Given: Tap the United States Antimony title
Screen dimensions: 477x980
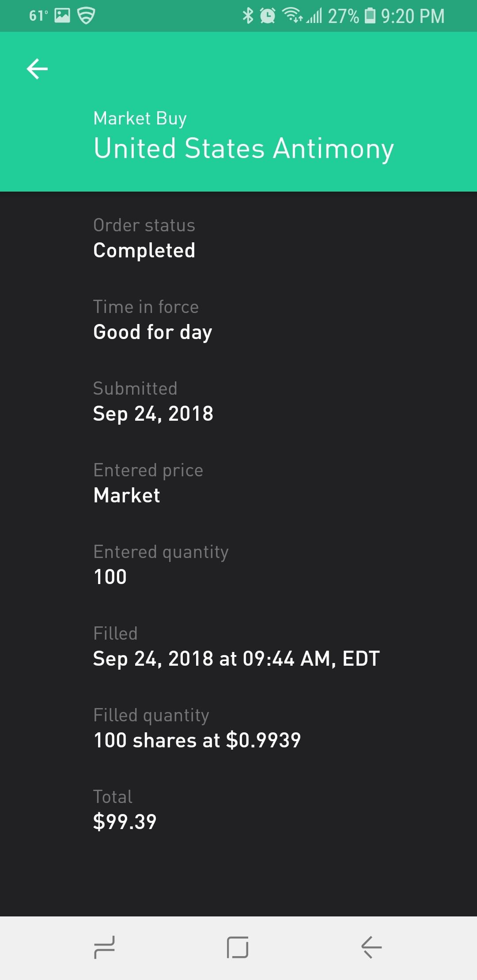Looking at the screenshot, I should 243,148.
